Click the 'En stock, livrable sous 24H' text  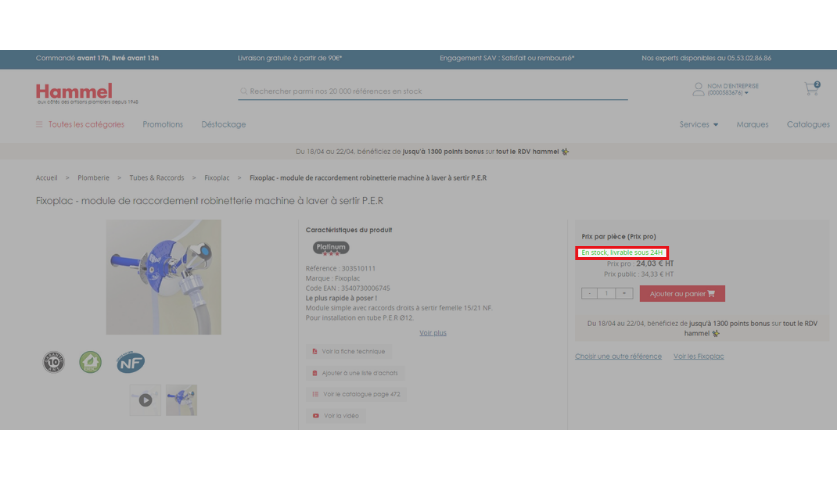tap(622, 252)
